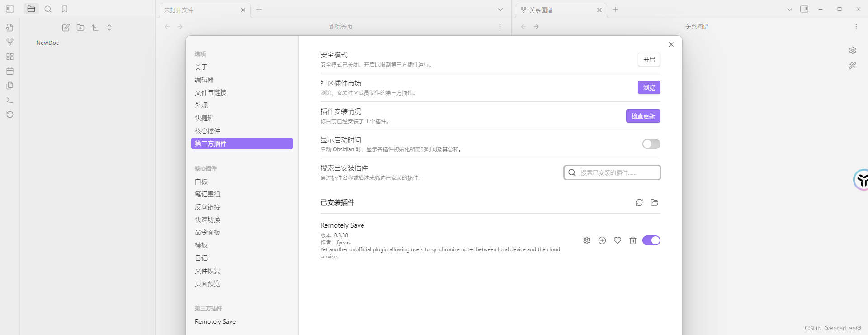Click the quick switcher ribbon icon
The image size is (868, 335).
coord(10,28)
